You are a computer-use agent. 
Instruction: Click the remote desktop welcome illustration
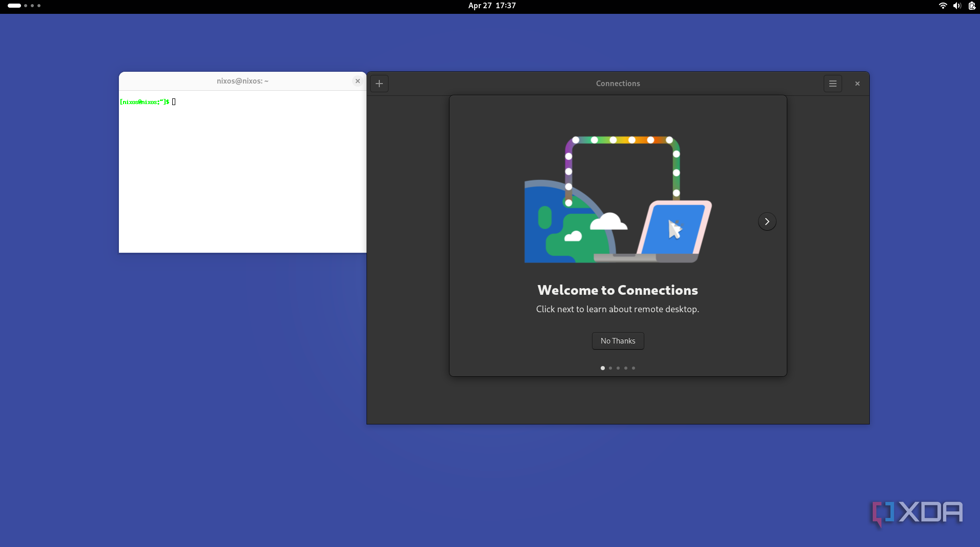618,199
